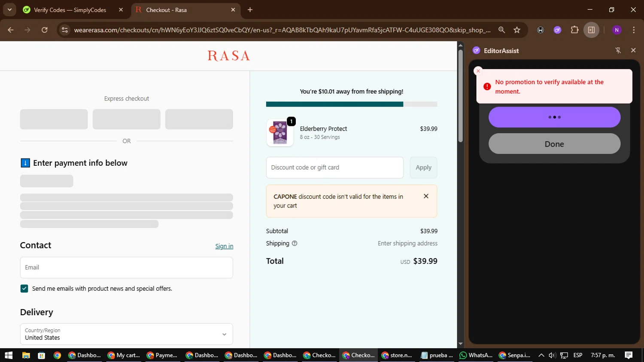Viewport: 644px width, 362px height.
Task: Uncheck Send me emails with product news
Action: (x=24, y=289)
